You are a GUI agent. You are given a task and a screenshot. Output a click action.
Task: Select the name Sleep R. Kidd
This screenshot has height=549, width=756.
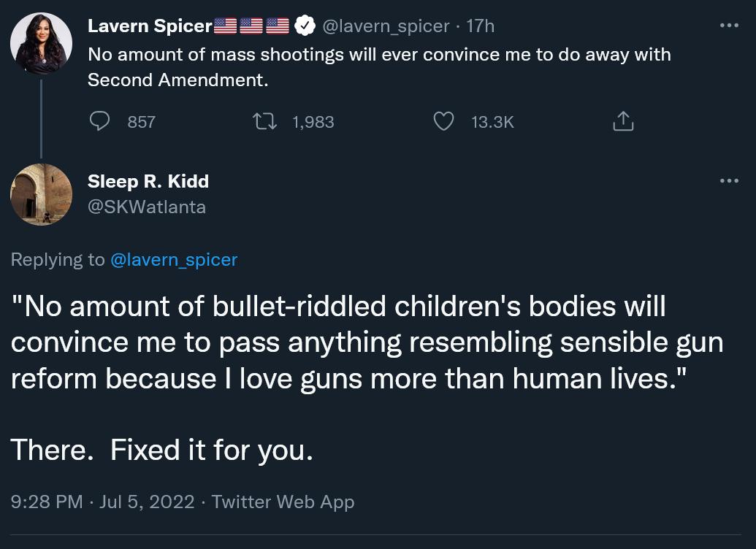(148, 181)
